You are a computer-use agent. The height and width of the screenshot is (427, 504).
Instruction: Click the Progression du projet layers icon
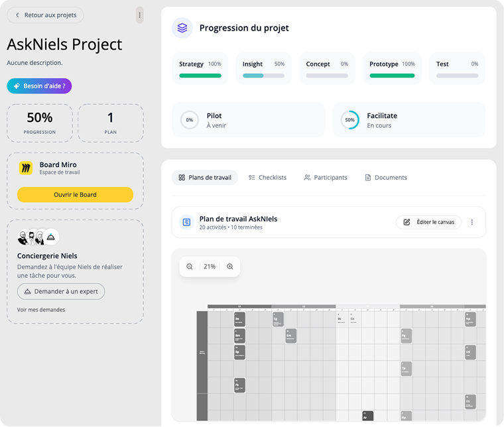[x=182, y=28]
